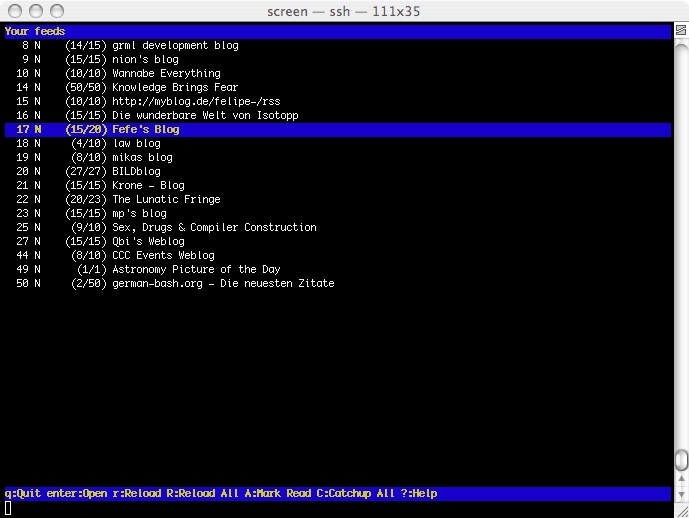Select german-bash.org Die neuesten Zitate feed
Image resolution: width=689 pixels, height=518 pixels.
point(337,283)
